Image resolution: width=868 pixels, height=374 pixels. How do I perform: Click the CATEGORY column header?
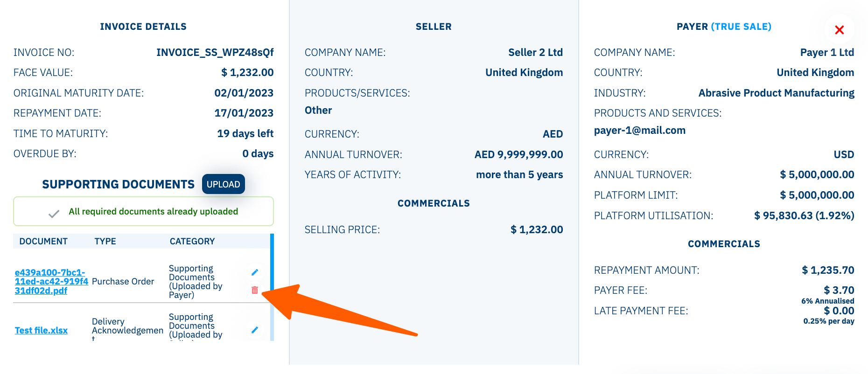(x=192, y=242)
